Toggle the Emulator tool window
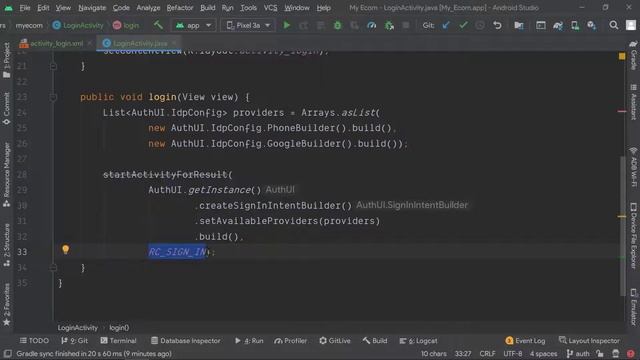 tap(633, 307)
